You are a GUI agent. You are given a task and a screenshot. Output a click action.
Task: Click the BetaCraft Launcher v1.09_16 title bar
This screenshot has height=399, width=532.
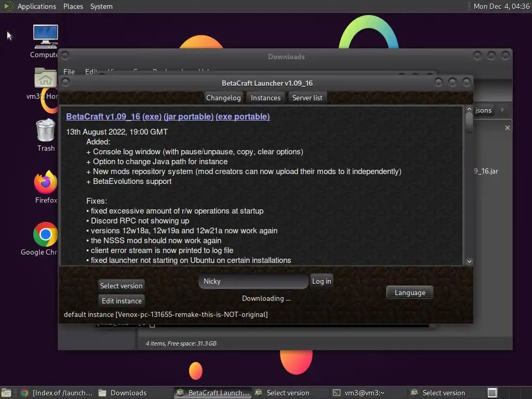click(x=267, y=83)
